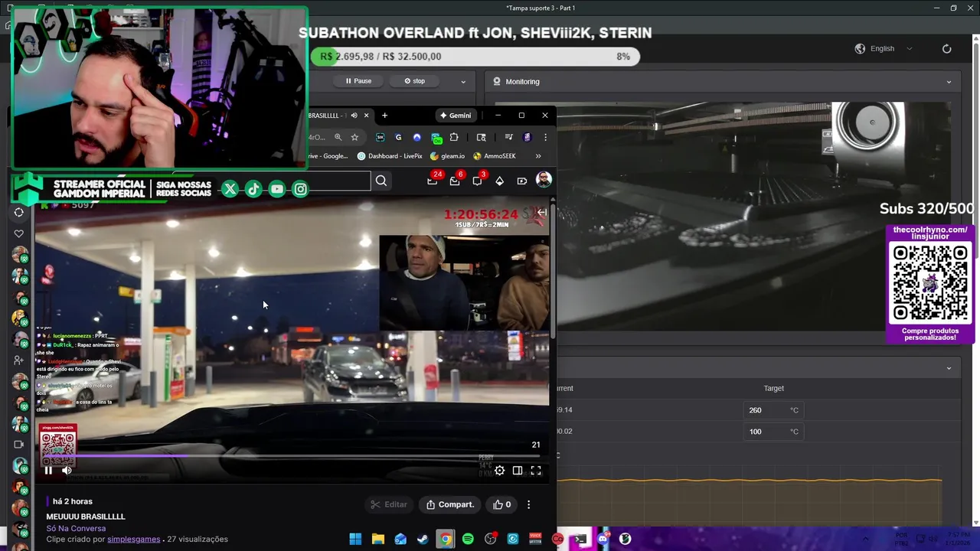Open the simplesgames creator link
The height and width of the screenshot is (551, 980).
133,539
